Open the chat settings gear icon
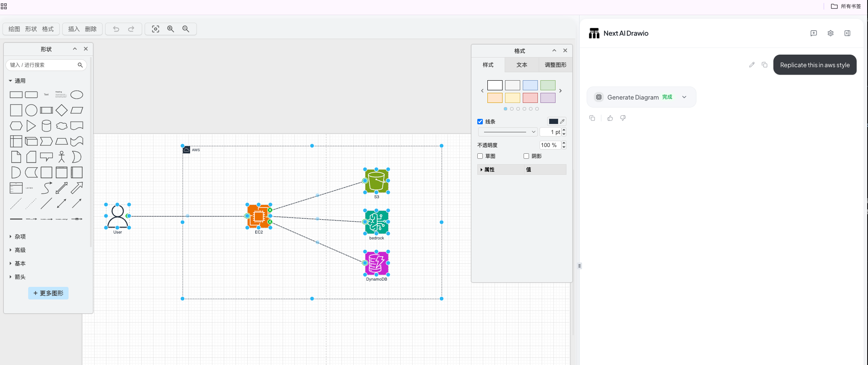This screenshot has width=868, height=365. 830,33
